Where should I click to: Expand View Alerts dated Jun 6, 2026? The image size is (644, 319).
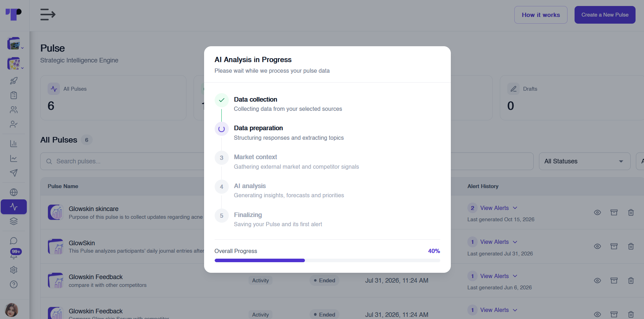(x=498, y=276)
